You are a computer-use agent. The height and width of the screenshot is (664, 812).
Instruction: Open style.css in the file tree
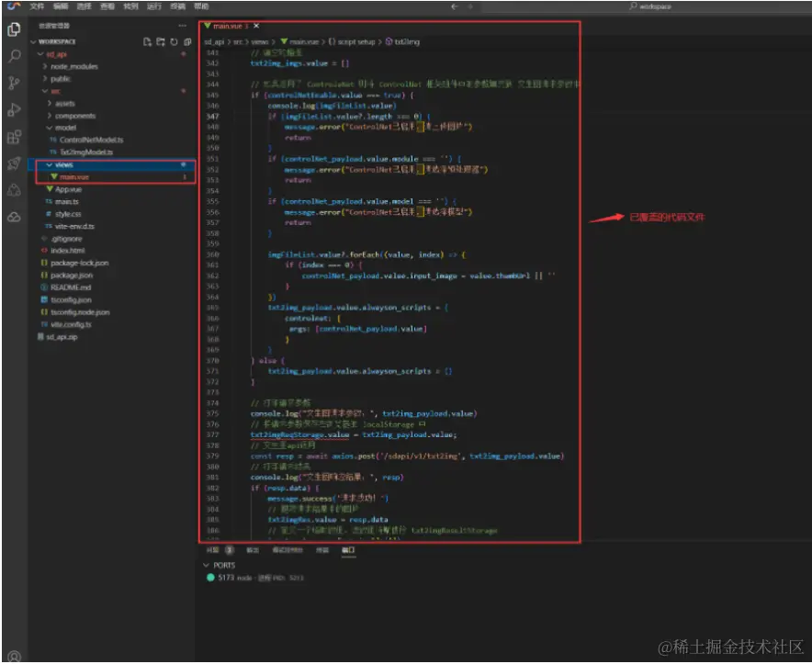(68, 214)
